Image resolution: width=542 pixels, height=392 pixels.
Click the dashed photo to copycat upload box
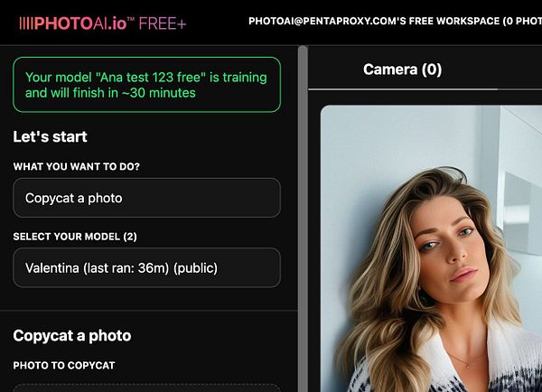146,387
